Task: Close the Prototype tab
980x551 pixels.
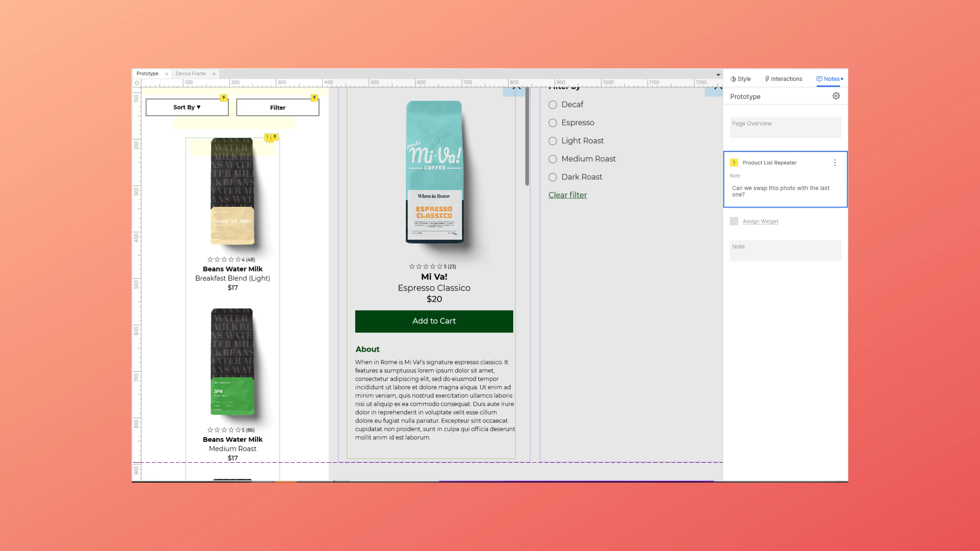Action: (x=166, y=74)
